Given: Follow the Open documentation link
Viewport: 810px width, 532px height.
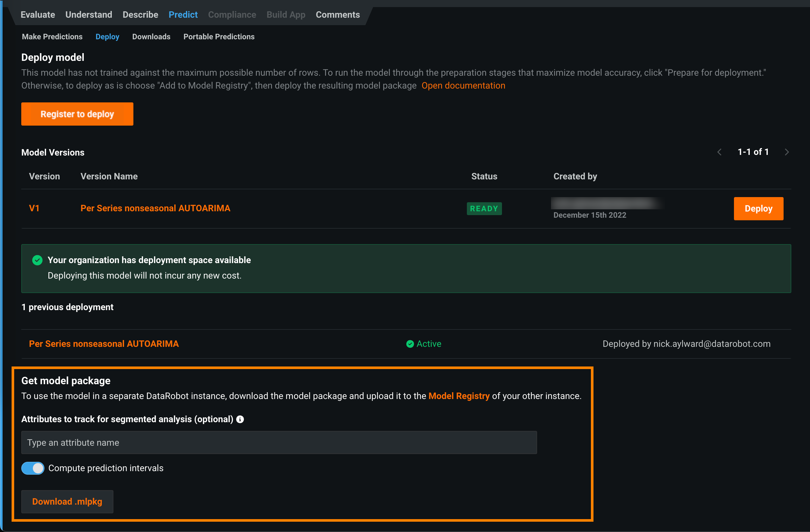Looking at the screenshot, I should coord(463,85).
